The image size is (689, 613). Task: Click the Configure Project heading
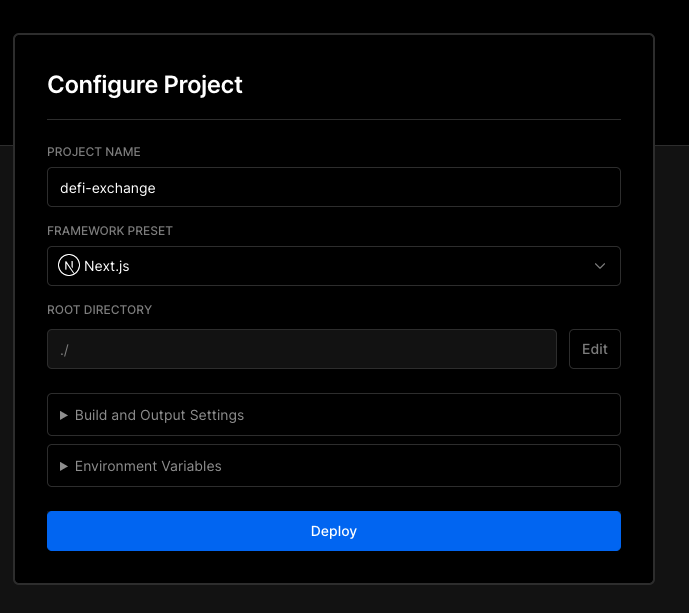click(x=145, y=85)
